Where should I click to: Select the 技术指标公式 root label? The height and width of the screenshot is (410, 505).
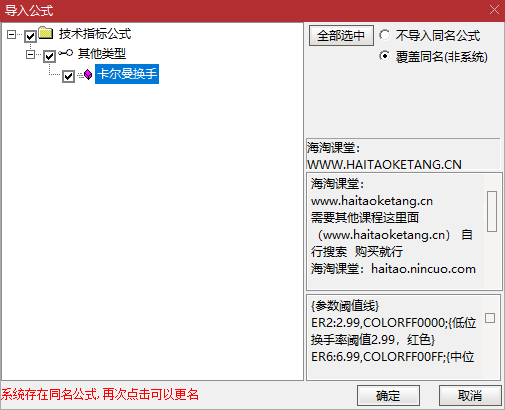[x=95, y=34]
